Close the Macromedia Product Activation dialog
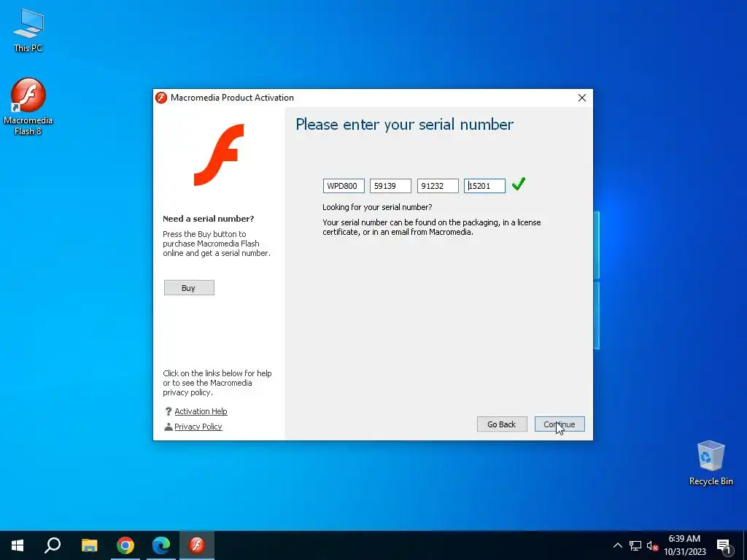 point(581,98)
